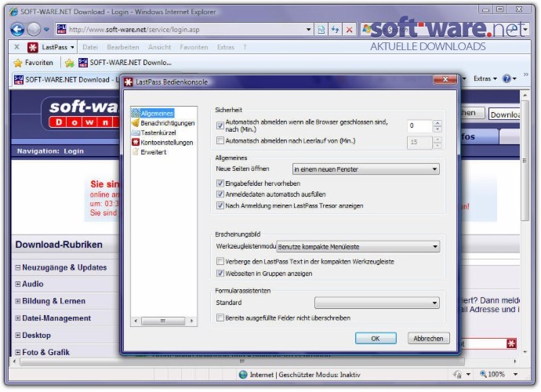
Task: Click the settings list scroll right arrow
Action: click(x=191, y=321)
